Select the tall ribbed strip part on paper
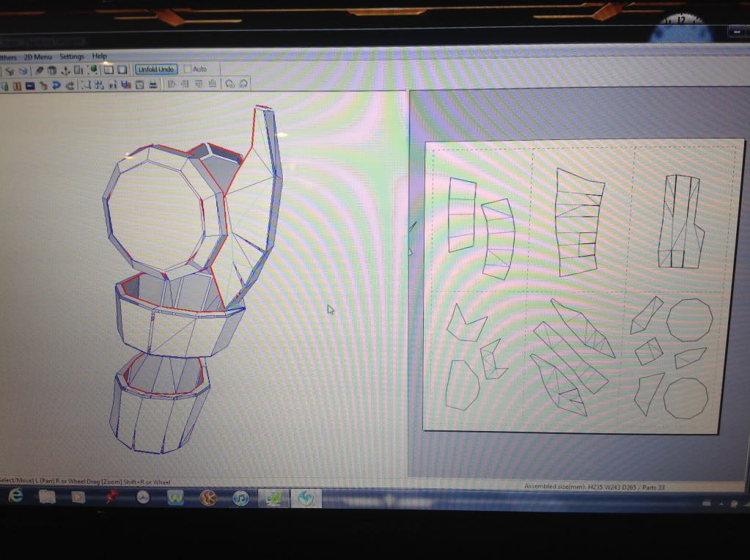This screenshot has width=750, height=560. (578, 222)
